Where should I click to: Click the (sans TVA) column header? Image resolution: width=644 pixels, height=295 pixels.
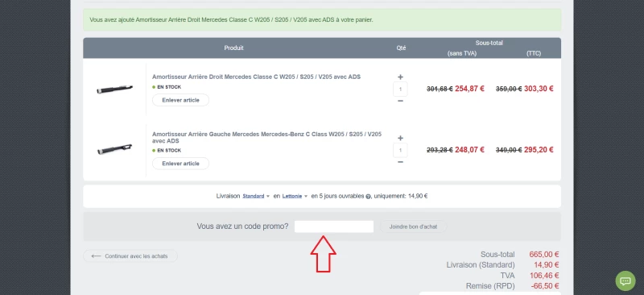[x=462, y=53]
